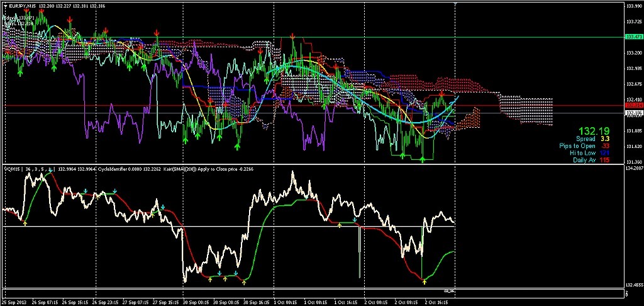Click the blue 121 Hi to Low value
The width and height of the screenshot is (644, 306).
604,152
